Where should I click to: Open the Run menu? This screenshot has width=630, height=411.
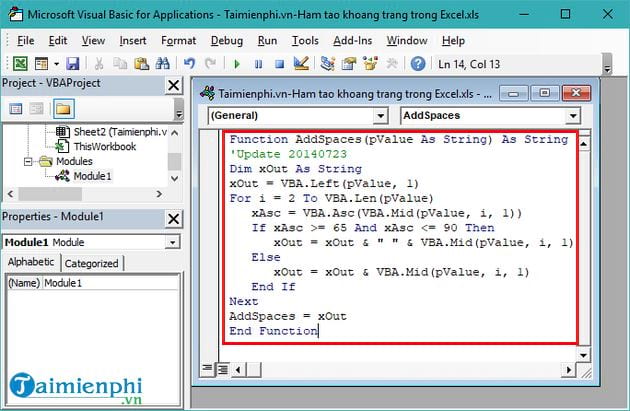(x=267, y=41)
